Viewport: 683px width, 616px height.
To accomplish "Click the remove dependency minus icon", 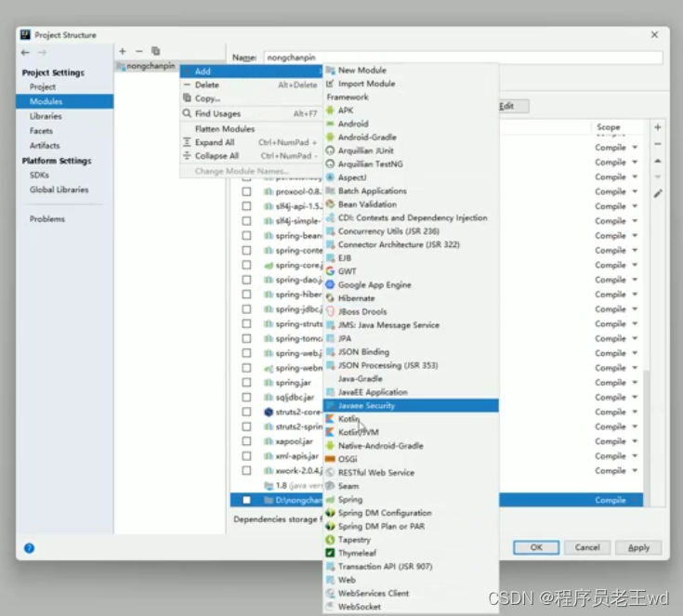I will pyautogui.click(x=658, y=144).
